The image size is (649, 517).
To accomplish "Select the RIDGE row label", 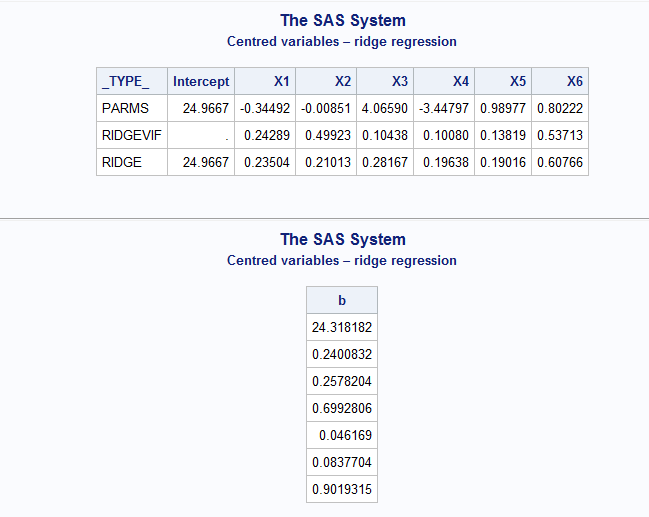I will (123, 162).
